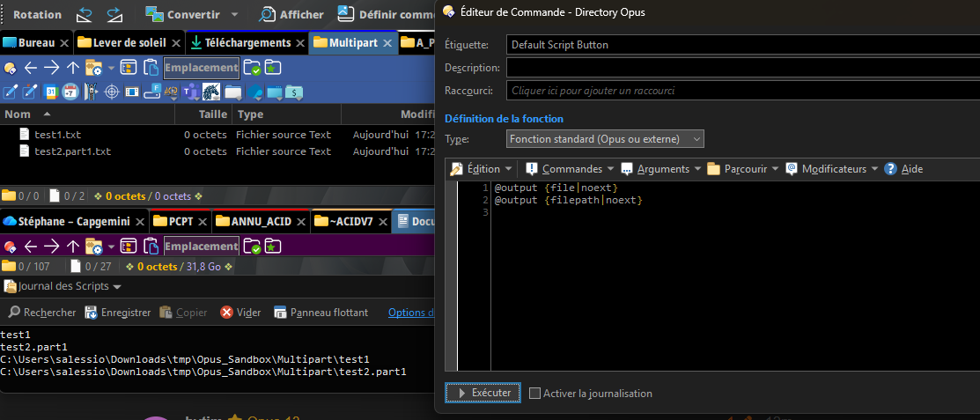Open the function Type dropdown
Viewport: 980px width, 420px height.
point(606,139)
